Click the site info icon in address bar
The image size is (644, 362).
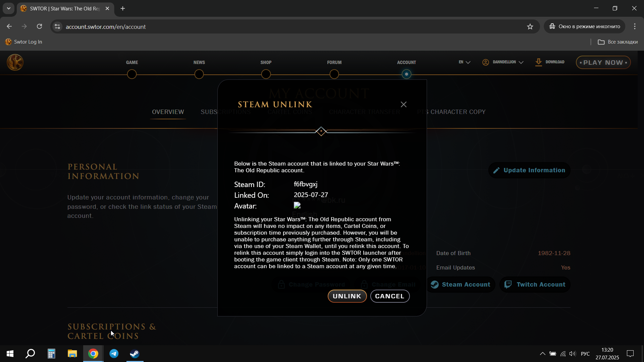tap(57, 26)
